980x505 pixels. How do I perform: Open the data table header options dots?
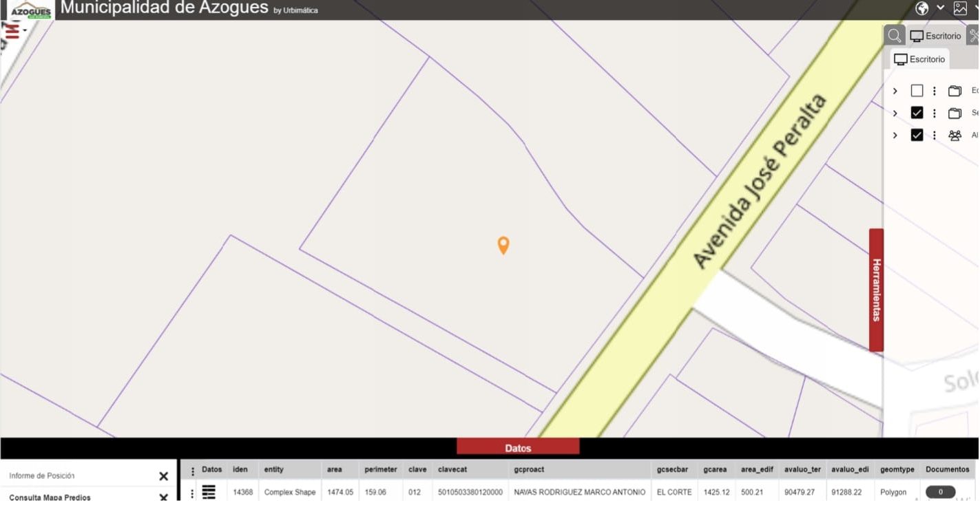[x=192, y=471]
